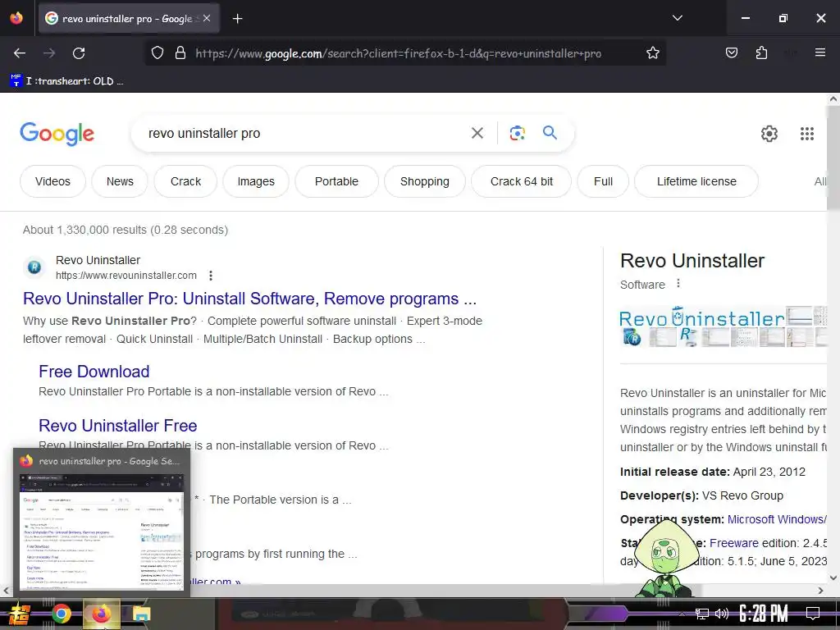840x630 pixels.
Task: Open Firefox application hamburger menu
Action: coord(819,52)
